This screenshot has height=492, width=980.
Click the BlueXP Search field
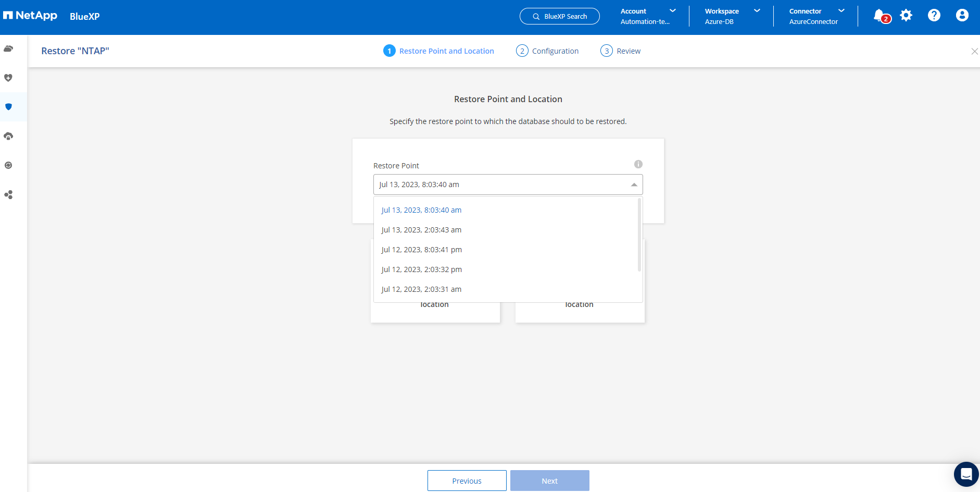click(560, 16)
